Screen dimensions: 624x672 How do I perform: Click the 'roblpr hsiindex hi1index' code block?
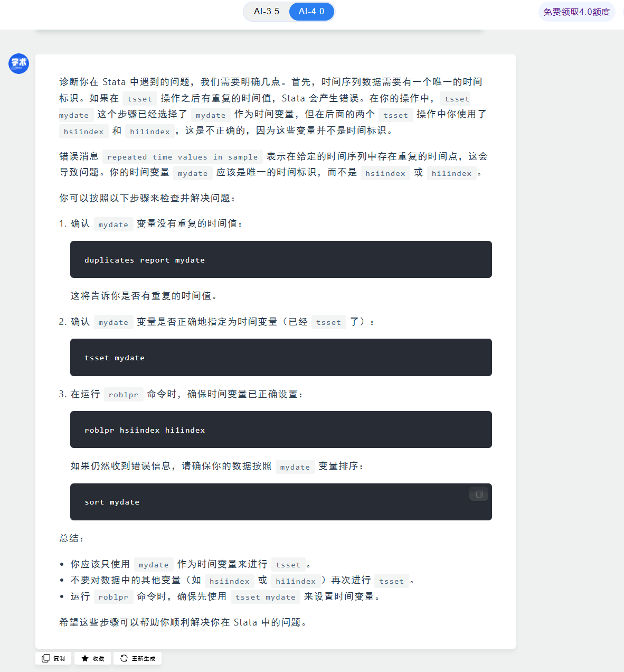[x=281, y=430]
